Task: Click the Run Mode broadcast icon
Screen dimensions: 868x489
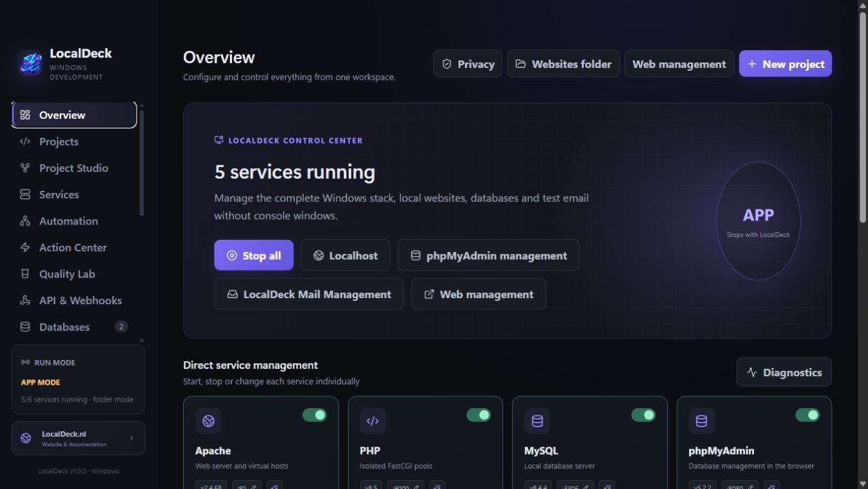Action: point(25,363)
